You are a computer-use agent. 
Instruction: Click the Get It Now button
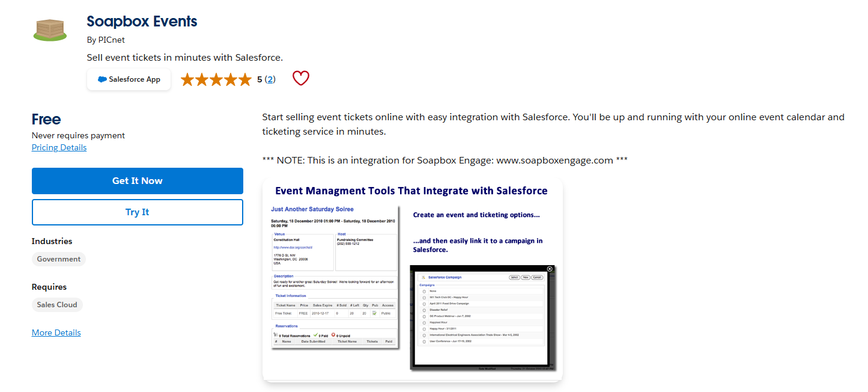(137, 181)
